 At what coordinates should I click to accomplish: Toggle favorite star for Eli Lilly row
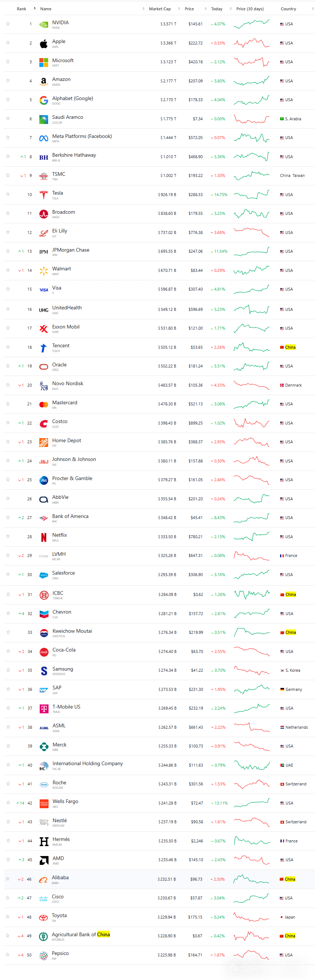[x=8, y=232]
